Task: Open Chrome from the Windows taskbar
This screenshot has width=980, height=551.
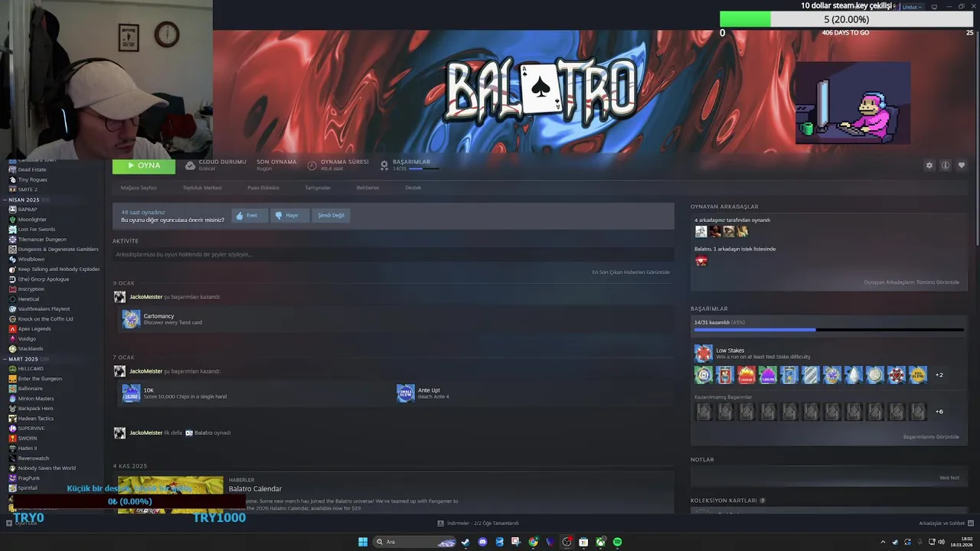Action: pyautogui.click(x=533, y=542)
